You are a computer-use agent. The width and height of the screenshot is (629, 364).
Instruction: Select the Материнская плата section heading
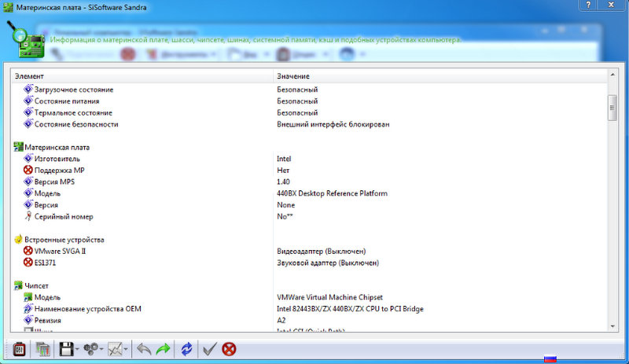pyautogui.click(x=57, y=147)
